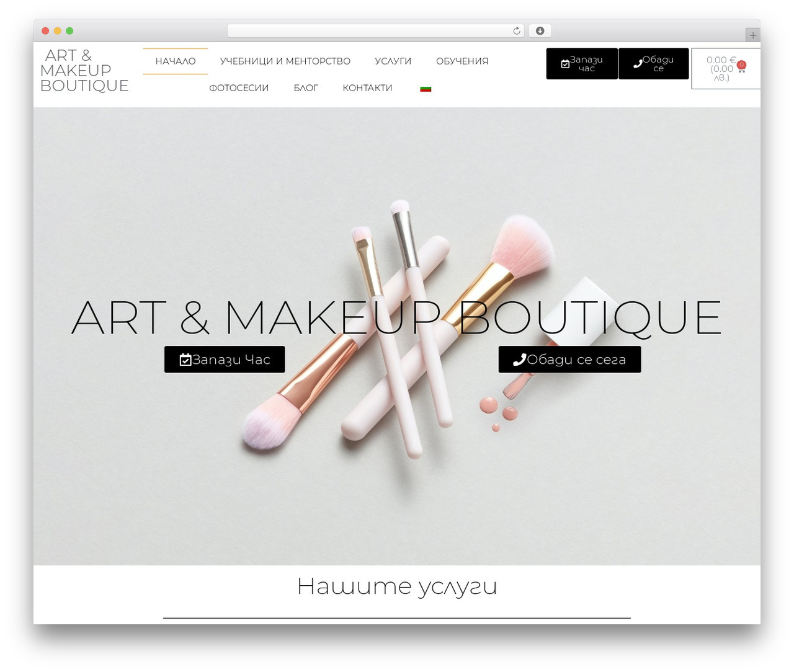
Task: Minimize the window with yellow button
Action: coord(58,31)
